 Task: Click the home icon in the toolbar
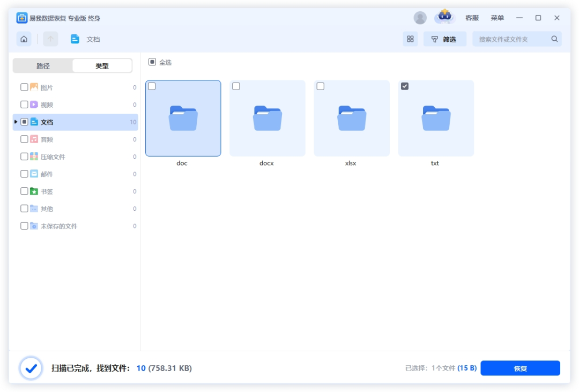pos(24,39)
